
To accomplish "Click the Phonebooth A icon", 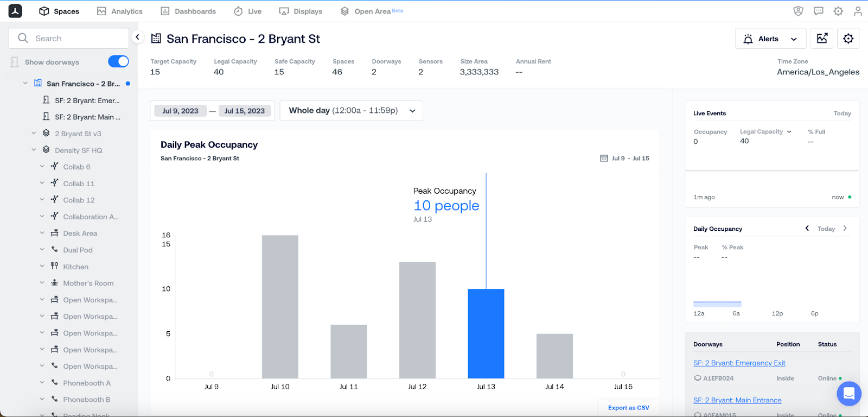I will (x=54, y=382).
